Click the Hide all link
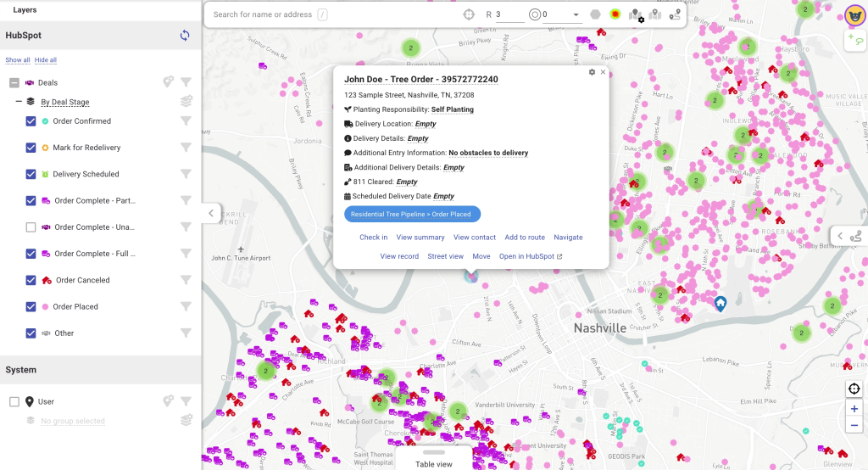868x470 pixels. click(x=46, y=60)
